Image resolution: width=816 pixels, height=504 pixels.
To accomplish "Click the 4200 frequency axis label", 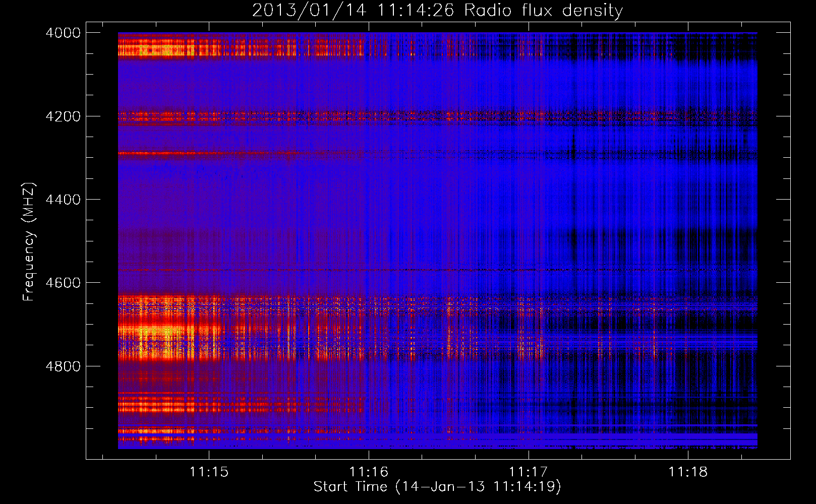I will tap(63, 116).
